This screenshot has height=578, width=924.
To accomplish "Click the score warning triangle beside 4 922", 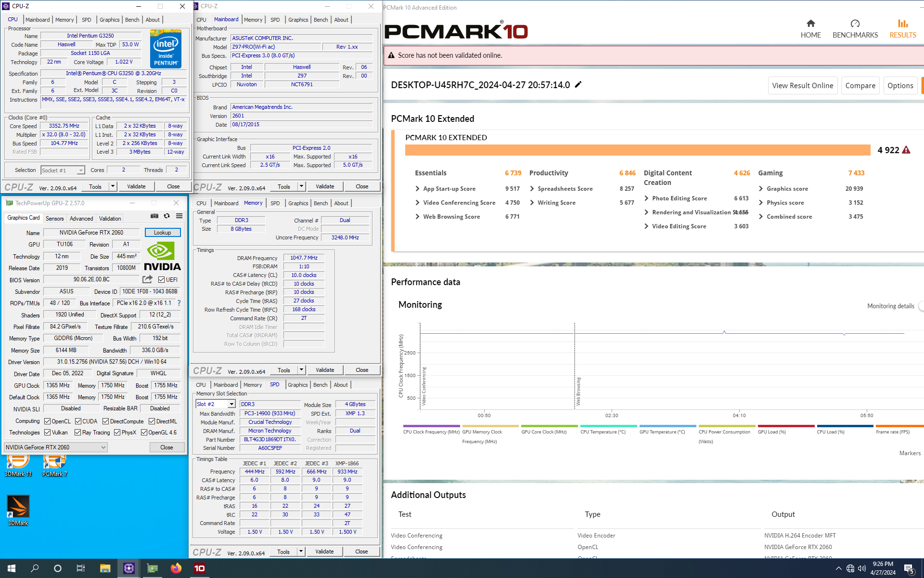I will click(906, 150).
